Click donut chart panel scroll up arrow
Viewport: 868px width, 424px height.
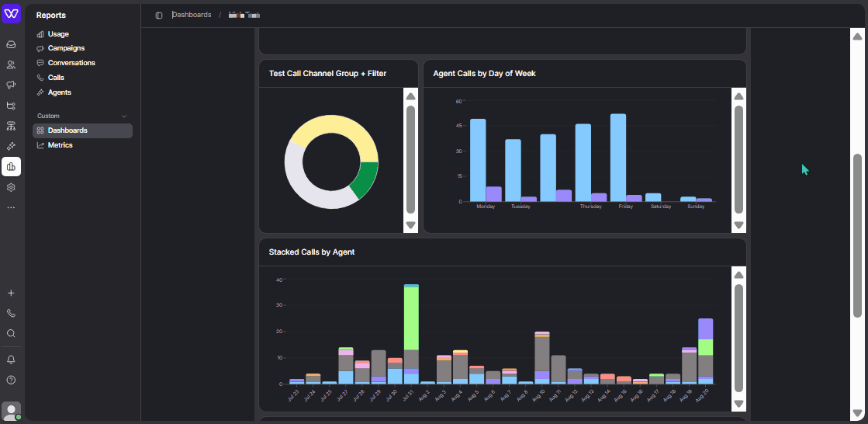pos(411,96)
